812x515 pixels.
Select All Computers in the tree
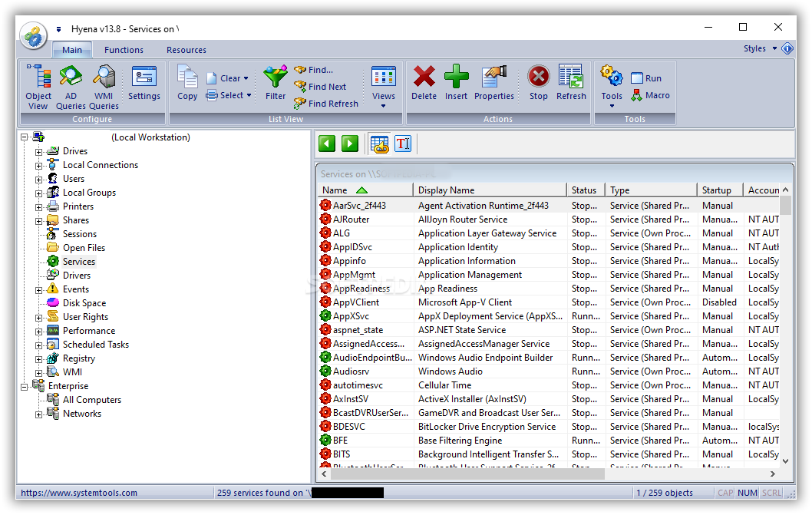pos(92,399)
